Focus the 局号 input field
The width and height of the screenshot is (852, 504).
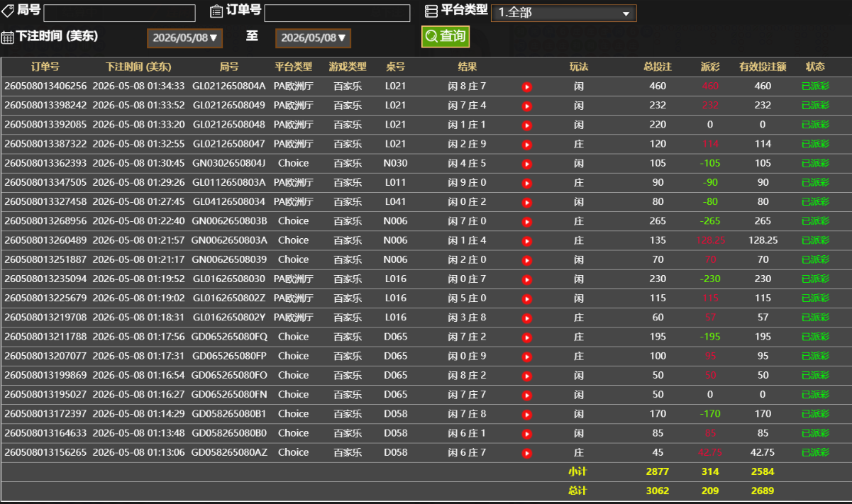(x=119, y=13)
